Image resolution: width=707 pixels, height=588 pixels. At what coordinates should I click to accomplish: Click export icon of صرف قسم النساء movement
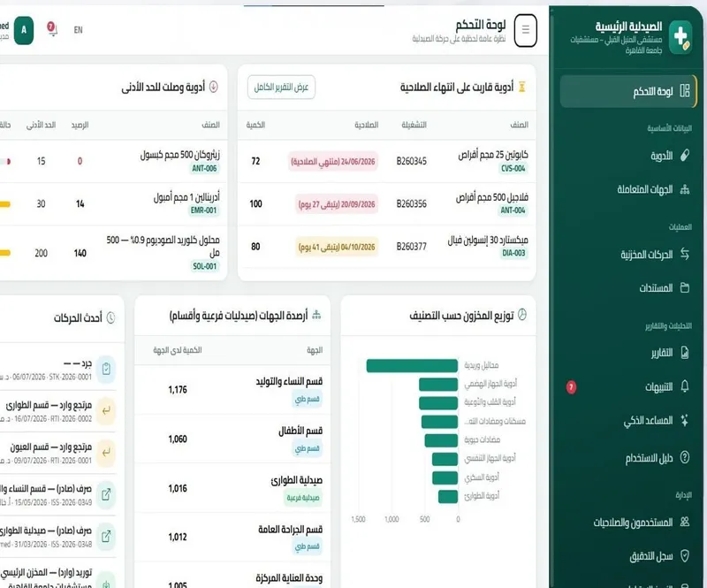click(x=106, y=494)
